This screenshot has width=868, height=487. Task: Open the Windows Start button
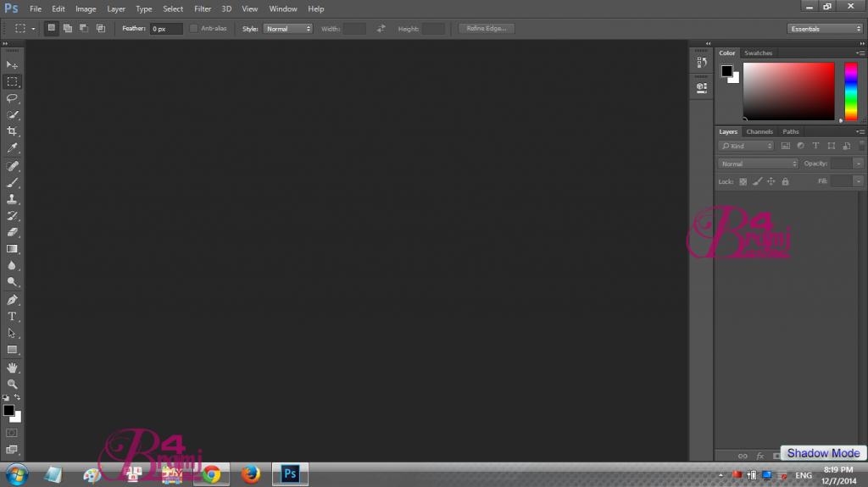click(17, 475)
